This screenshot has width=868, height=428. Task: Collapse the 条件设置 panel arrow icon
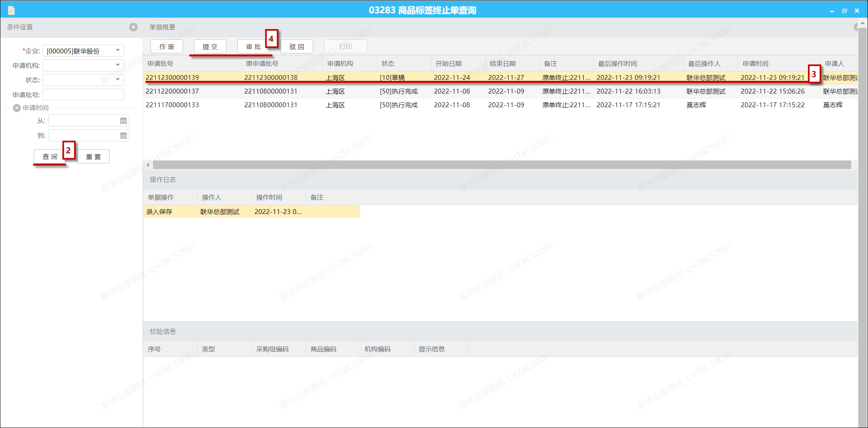pos(133,27)
